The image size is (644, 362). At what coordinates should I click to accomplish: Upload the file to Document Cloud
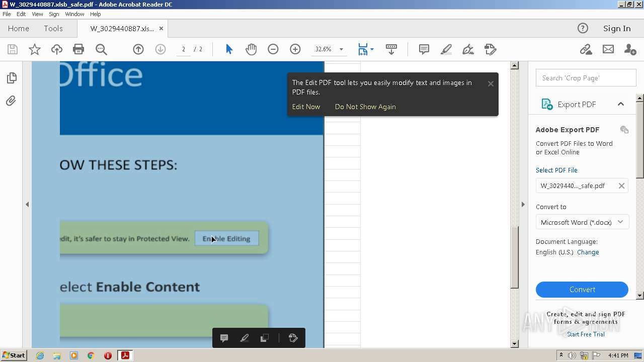57,49
